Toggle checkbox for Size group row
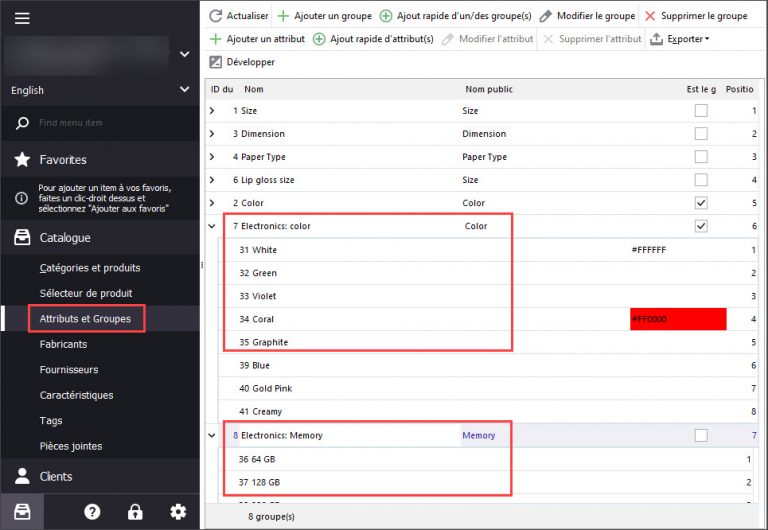The width and height of the screenshot is (768, 530). (x=701, y=111)
